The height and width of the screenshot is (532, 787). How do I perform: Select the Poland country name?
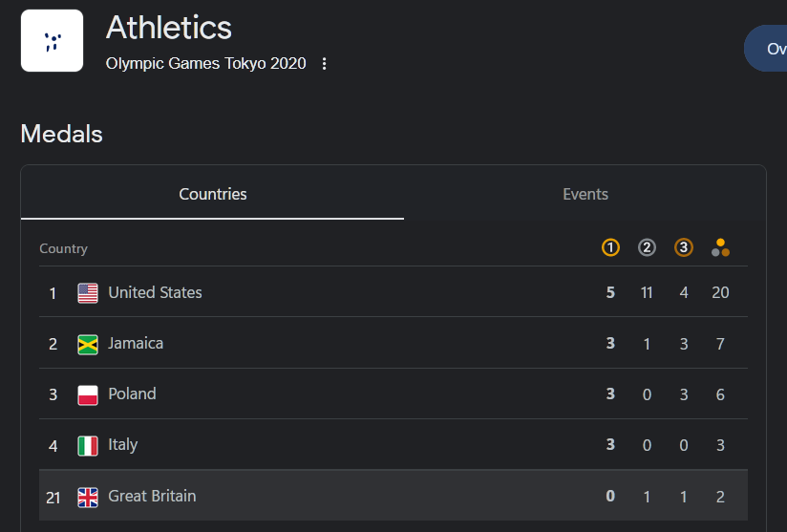[132, 394]
